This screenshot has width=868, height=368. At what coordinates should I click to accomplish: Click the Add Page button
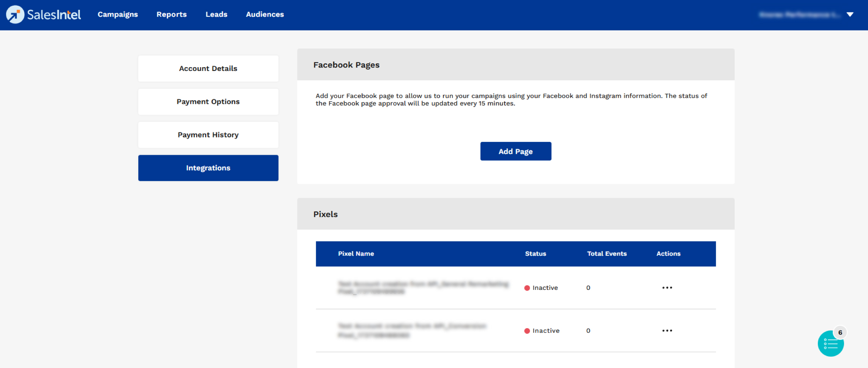coord(515,151)
